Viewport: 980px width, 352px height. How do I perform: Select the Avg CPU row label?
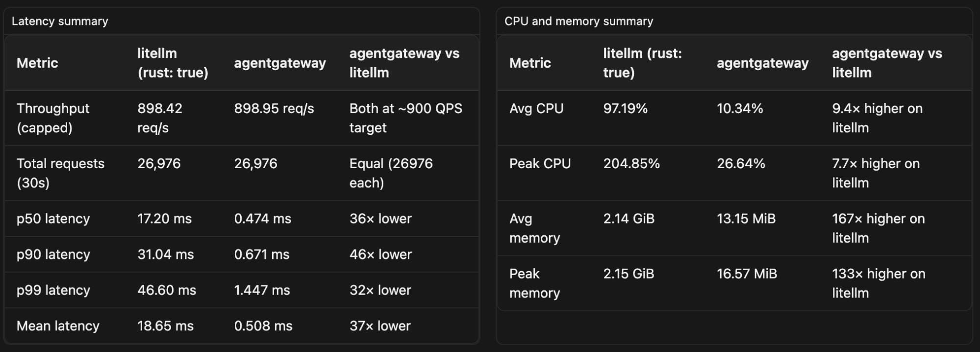tap(536, 108)
